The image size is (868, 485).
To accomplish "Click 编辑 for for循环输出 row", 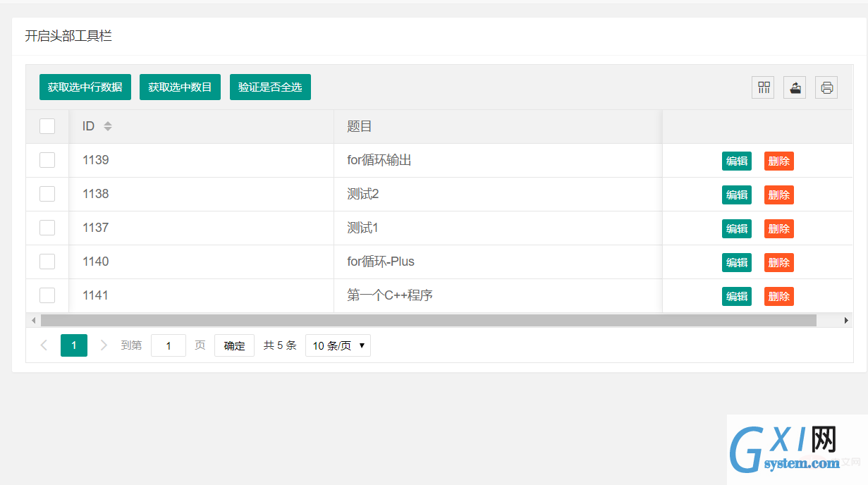I will coord(737,161).
